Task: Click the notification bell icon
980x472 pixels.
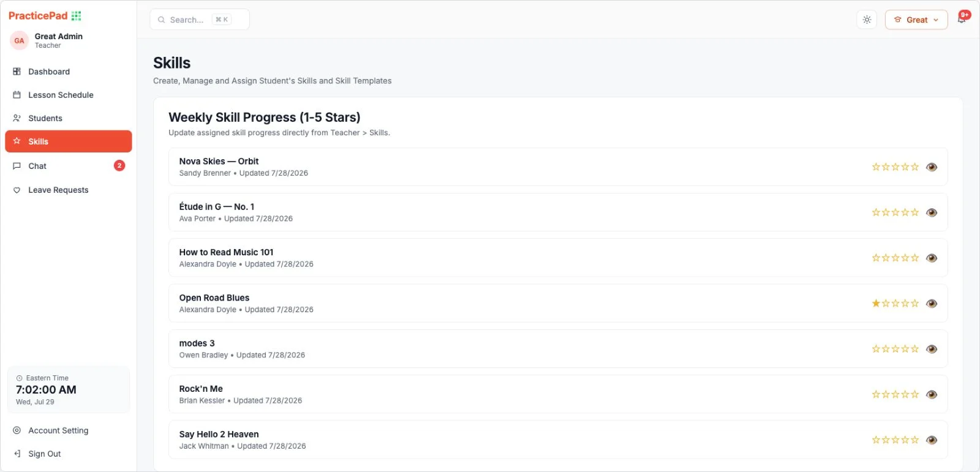Action: coord(961,20)
